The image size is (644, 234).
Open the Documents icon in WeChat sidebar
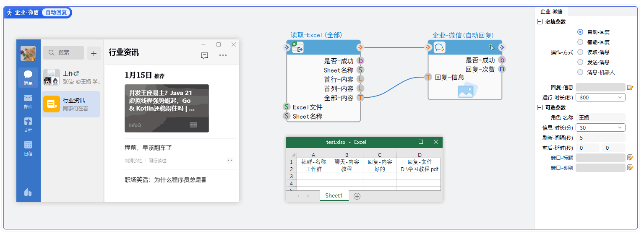pos(28,124)
